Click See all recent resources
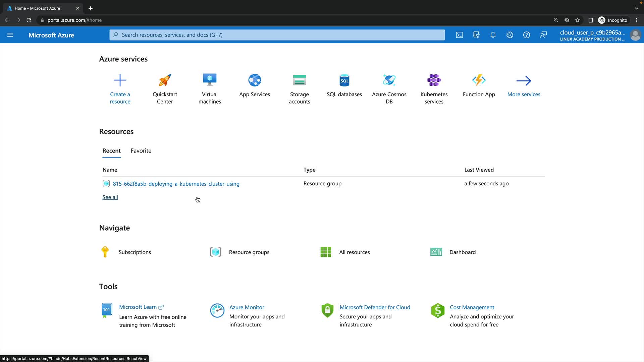This screenshot has width=644, height=362. click(110, 197)
